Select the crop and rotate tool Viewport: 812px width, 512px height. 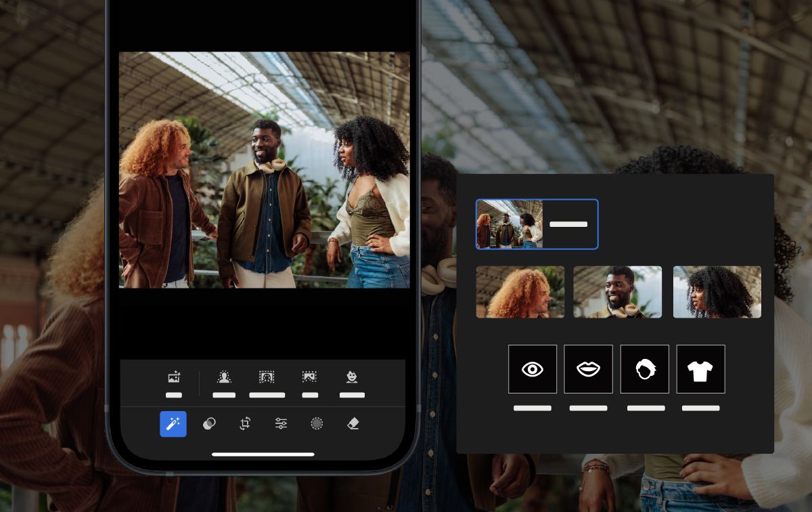245,424
